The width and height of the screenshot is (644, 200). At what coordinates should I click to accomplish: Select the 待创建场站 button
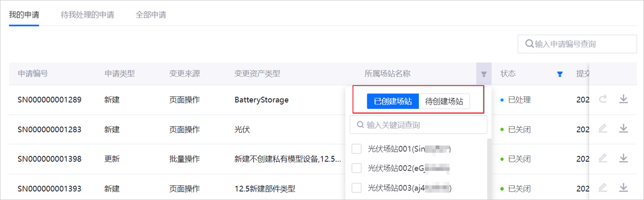445,101
